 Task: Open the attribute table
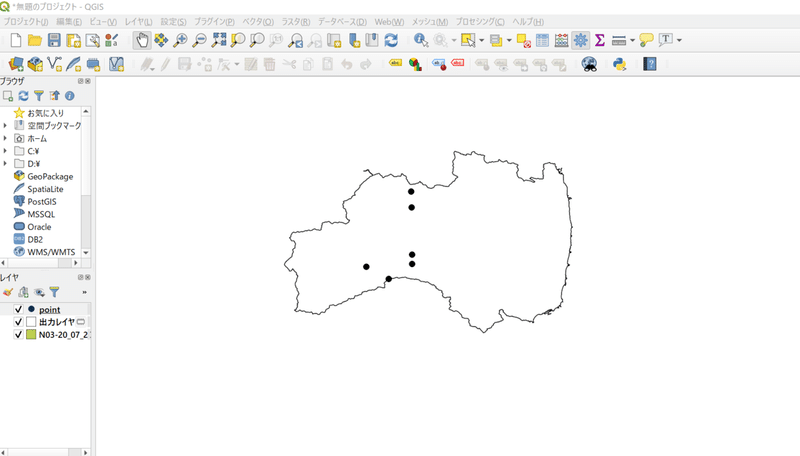[x=542, y=40]
